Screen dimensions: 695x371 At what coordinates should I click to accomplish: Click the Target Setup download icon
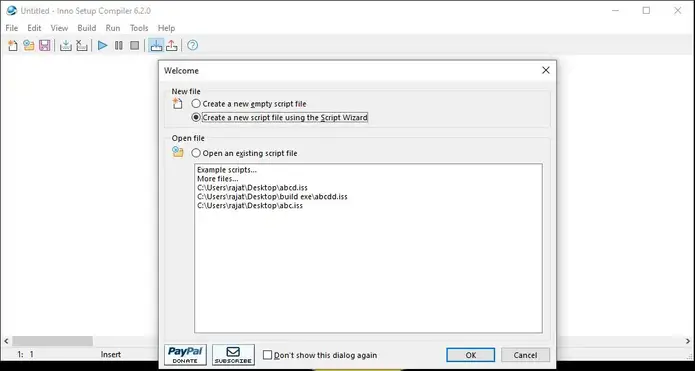tap(156, 45)
